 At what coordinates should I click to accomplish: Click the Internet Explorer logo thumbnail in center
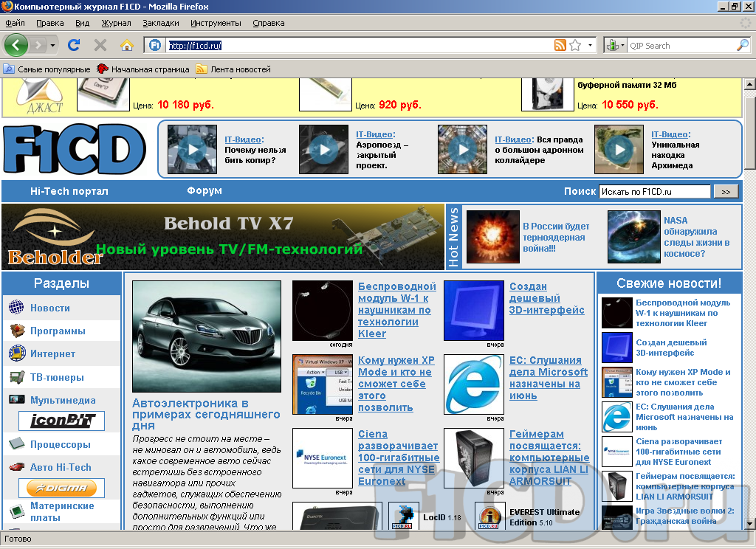click(474, 384)
